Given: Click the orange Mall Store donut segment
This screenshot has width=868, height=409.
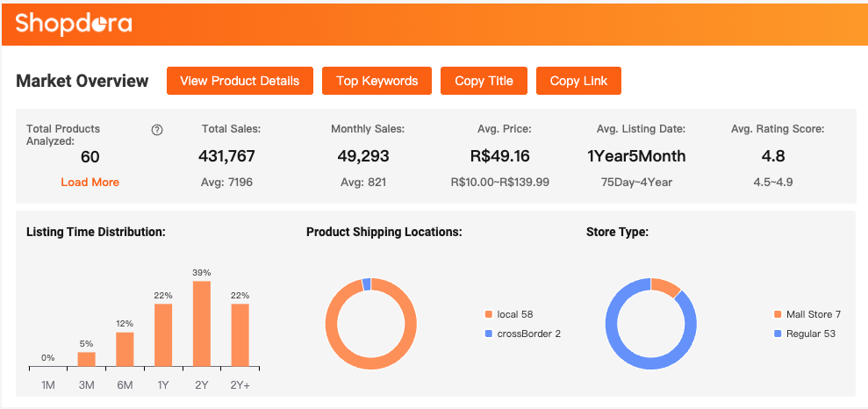Looking at the screenshot, I should coord(667,287).
